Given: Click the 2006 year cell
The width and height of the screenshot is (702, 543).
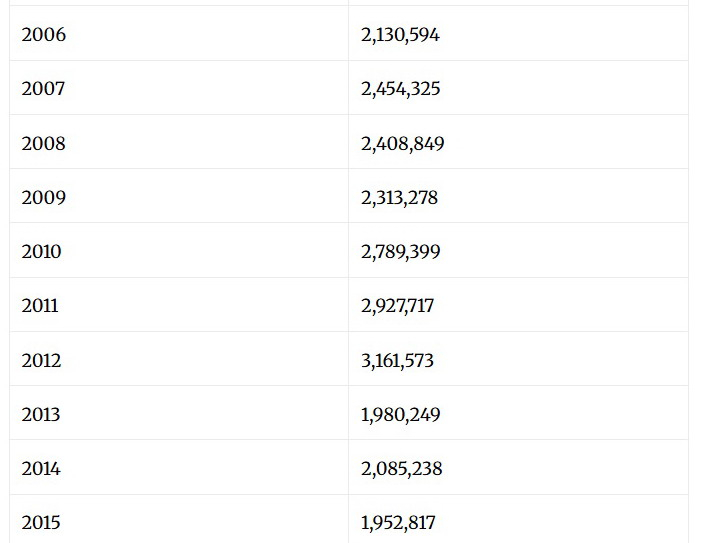Looking at the screenshot, I should pos(44,35).
